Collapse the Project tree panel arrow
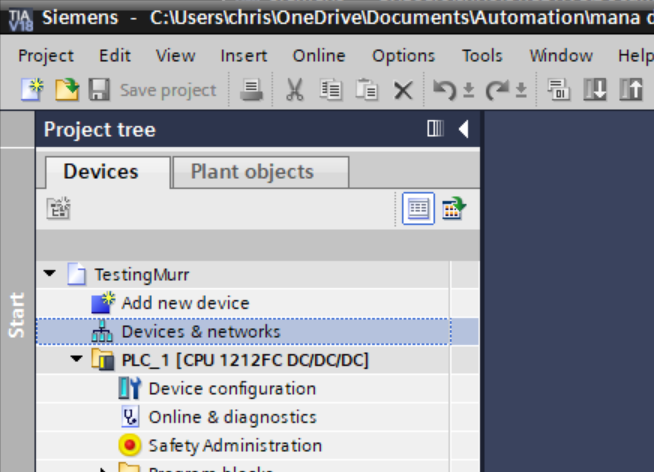 [464, 129]
